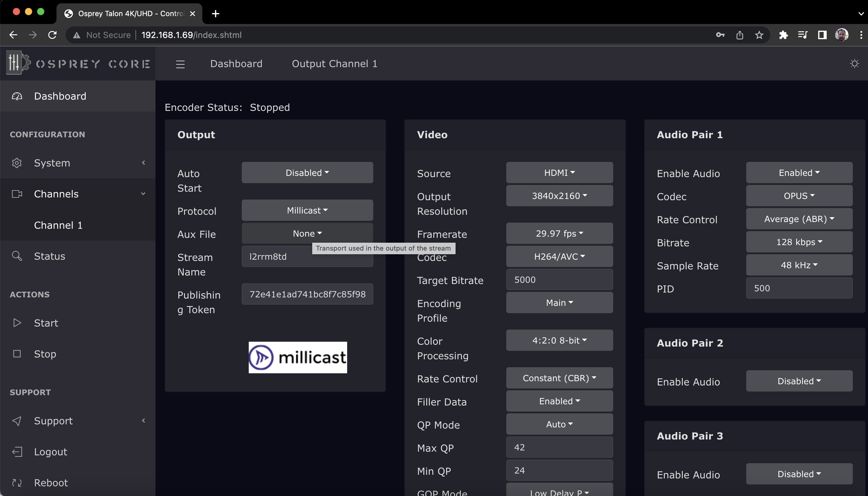Toggle Audio Pair 2 Enable Audio setting
868x496 pixels.
(799, 381)
